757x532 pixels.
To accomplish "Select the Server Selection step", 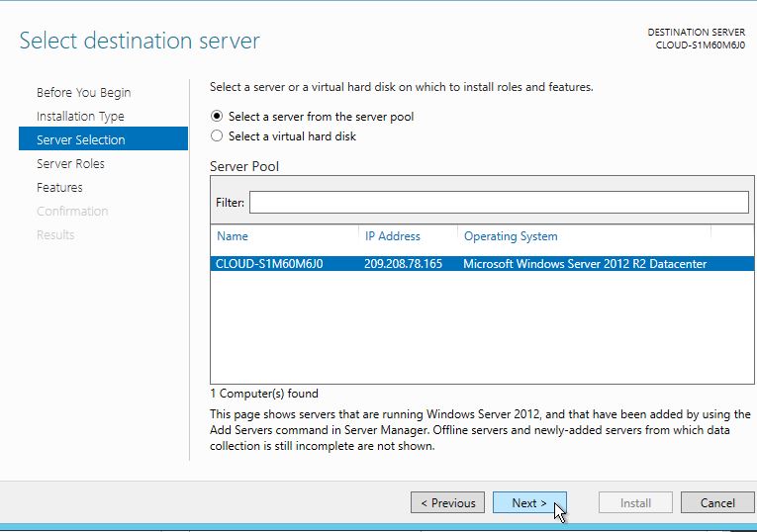I will click(x=103, y=139).
